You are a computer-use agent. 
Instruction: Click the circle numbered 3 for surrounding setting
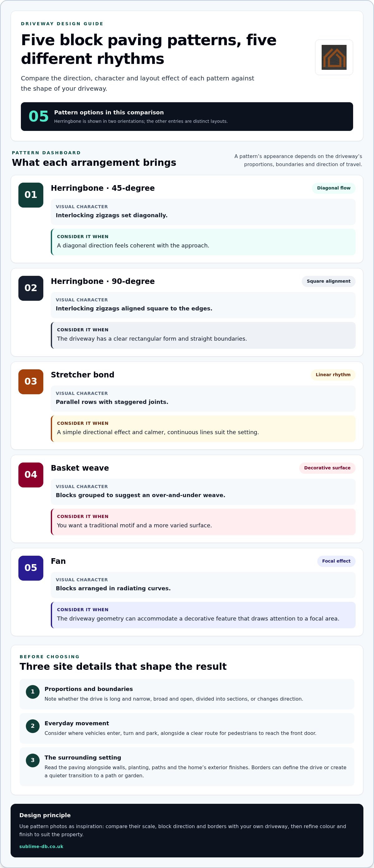[x=33, y=760]
